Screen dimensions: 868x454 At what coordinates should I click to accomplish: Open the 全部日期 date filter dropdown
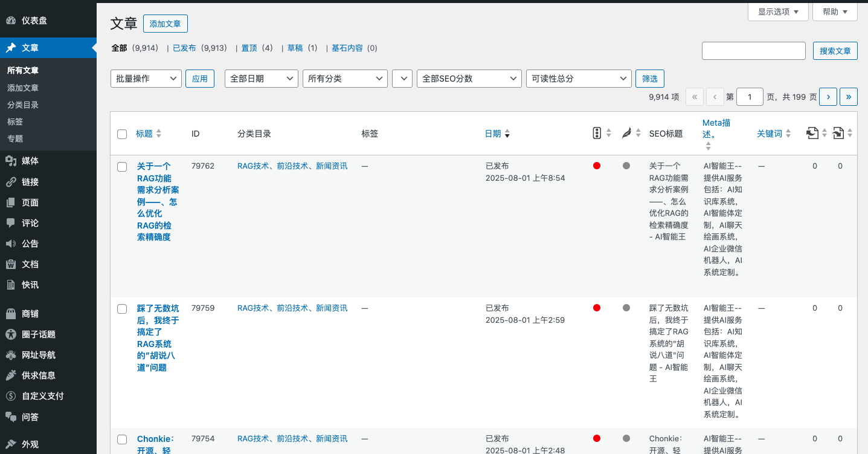point(262,79)
